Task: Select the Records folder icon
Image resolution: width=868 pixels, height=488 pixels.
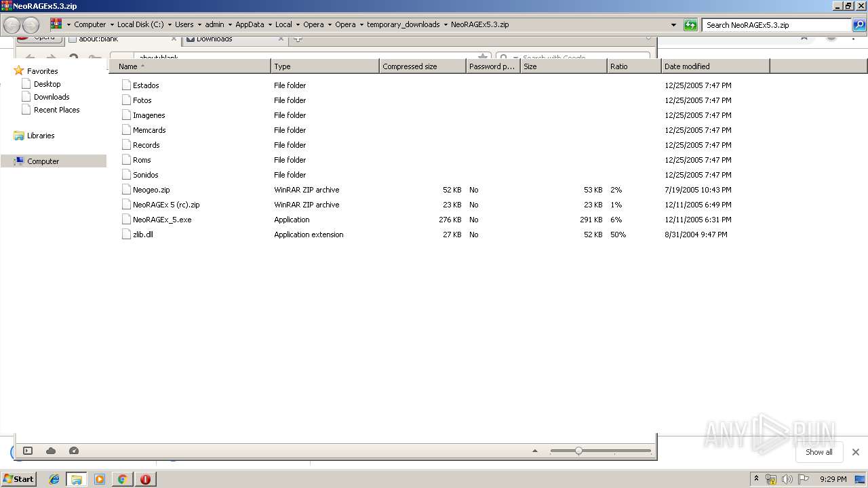Action: point(126,144)
